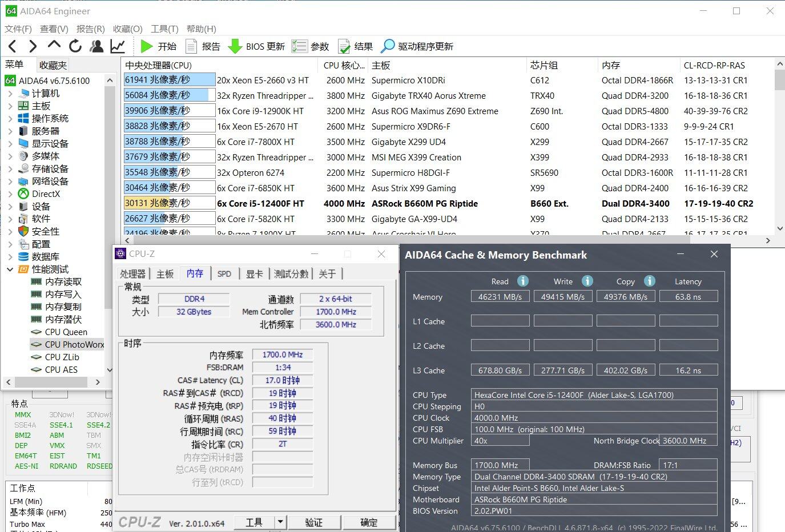Click the 验证 validate button in CPU-Z
The height and width of the screenshot is (532, 785).
pyautogui.click(x=314, y=522)
